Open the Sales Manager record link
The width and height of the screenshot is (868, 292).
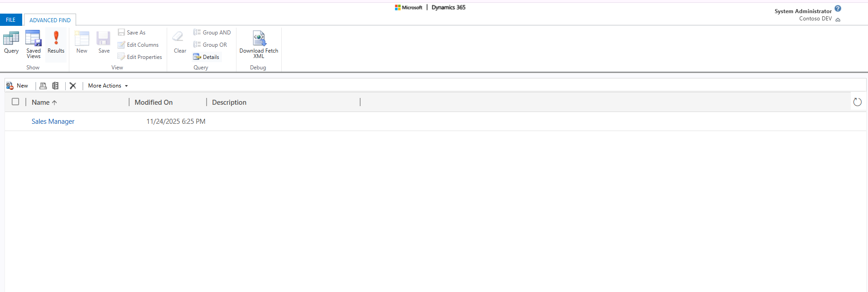click(x=53, y=122)
